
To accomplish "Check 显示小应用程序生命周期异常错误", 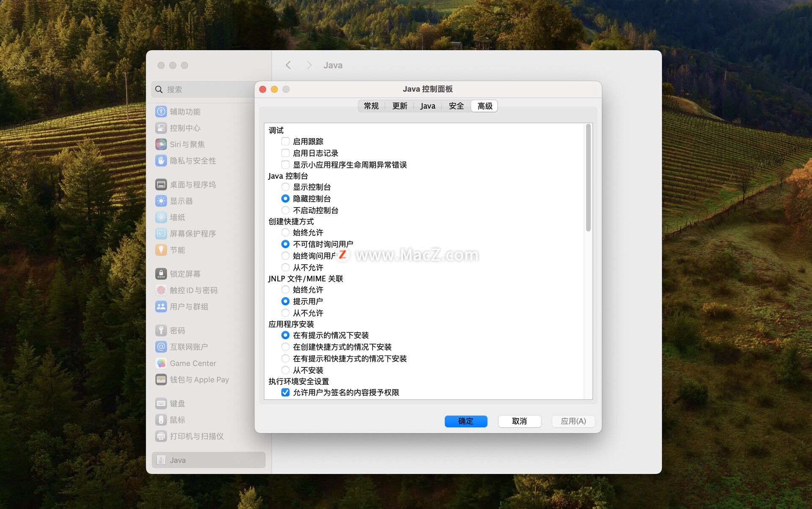I will click(285, 164).
